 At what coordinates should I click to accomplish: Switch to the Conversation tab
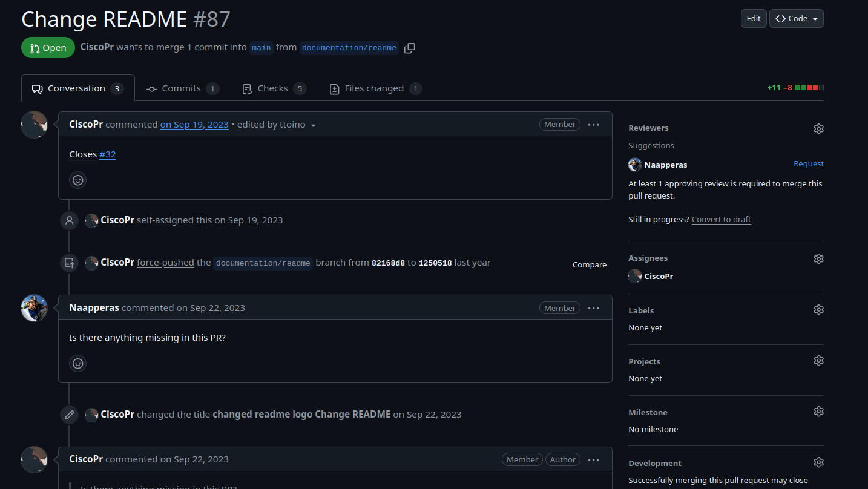[78, 88]
